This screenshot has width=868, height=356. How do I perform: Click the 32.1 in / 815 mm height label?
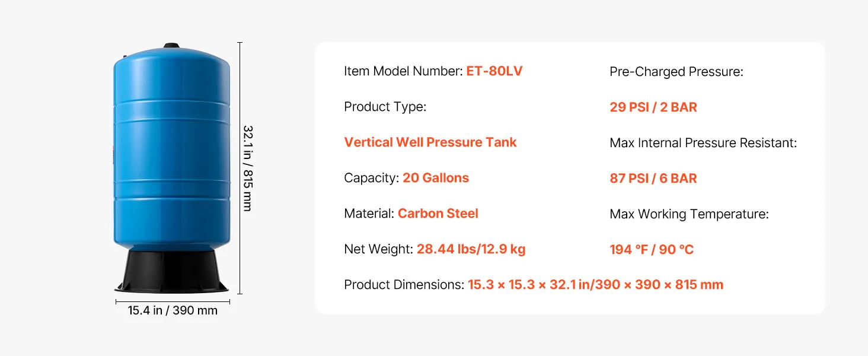coord(248,168)
